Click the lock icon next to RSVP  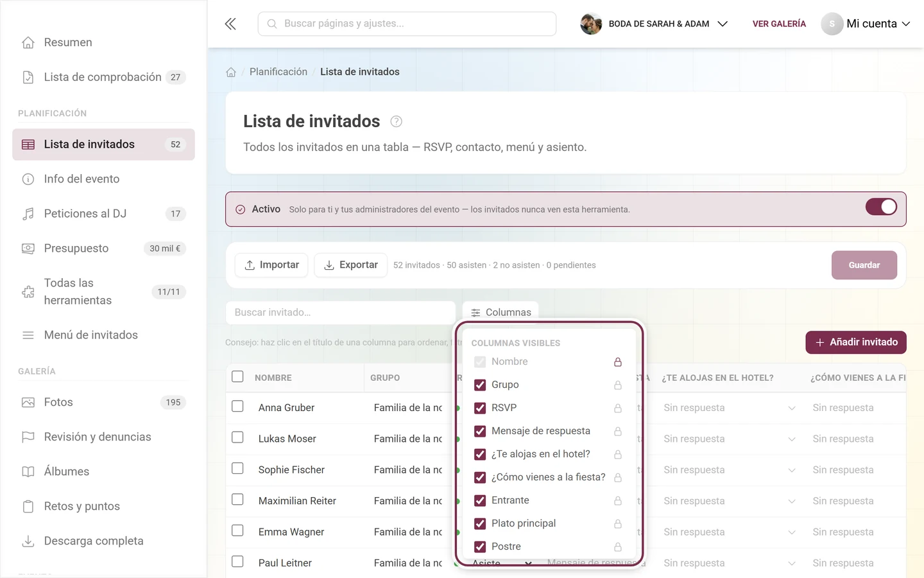(618, 408)
